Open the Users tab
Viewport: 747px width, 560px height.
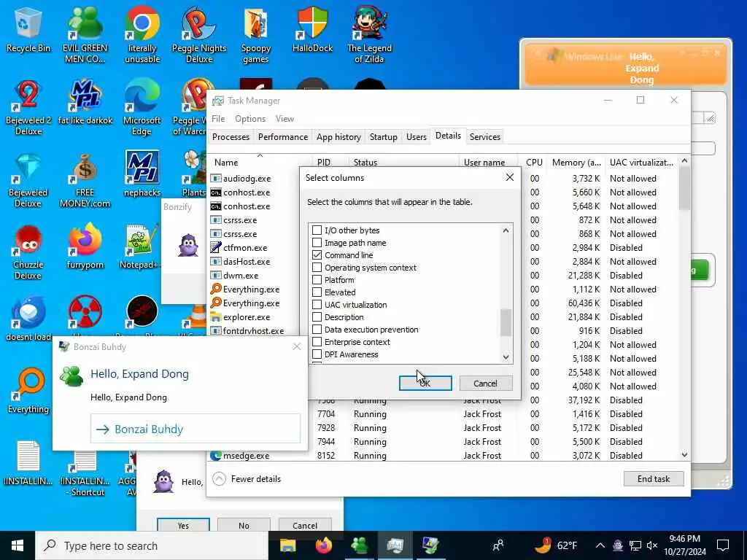[417, 136]
